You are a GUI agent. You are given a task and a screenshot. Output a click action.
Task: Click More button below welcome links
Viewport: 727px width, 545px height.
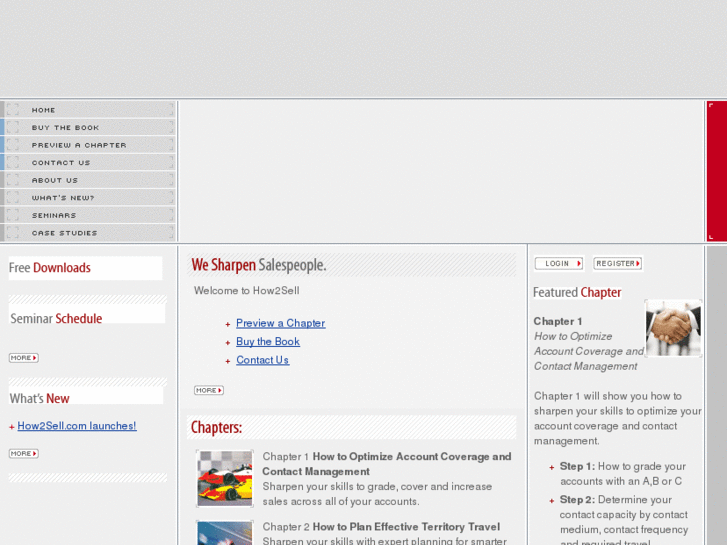tap(209, 390)
